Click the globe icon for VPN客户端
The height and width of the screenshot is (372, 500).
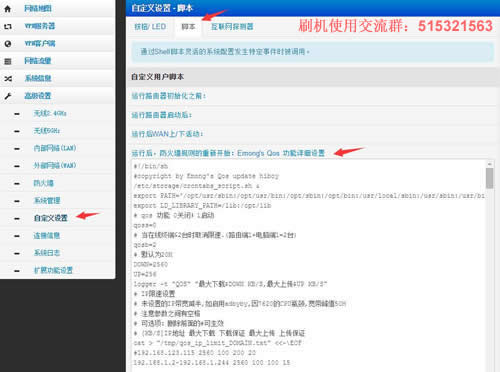point(8,44)
